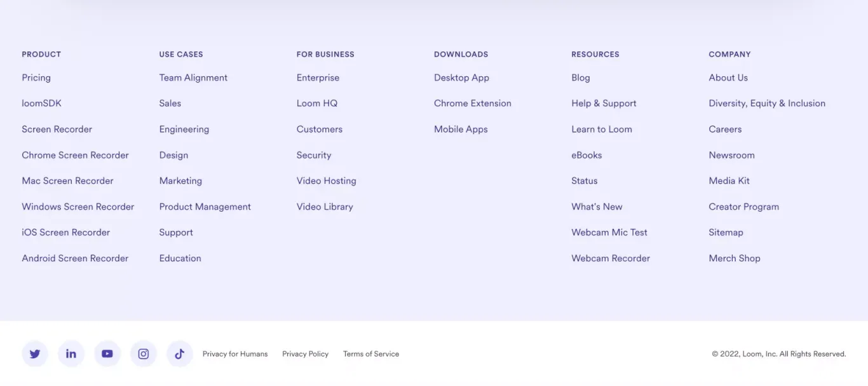Visit the About Us page
This screenshot has height=386, width=868.
pos(728,78)
